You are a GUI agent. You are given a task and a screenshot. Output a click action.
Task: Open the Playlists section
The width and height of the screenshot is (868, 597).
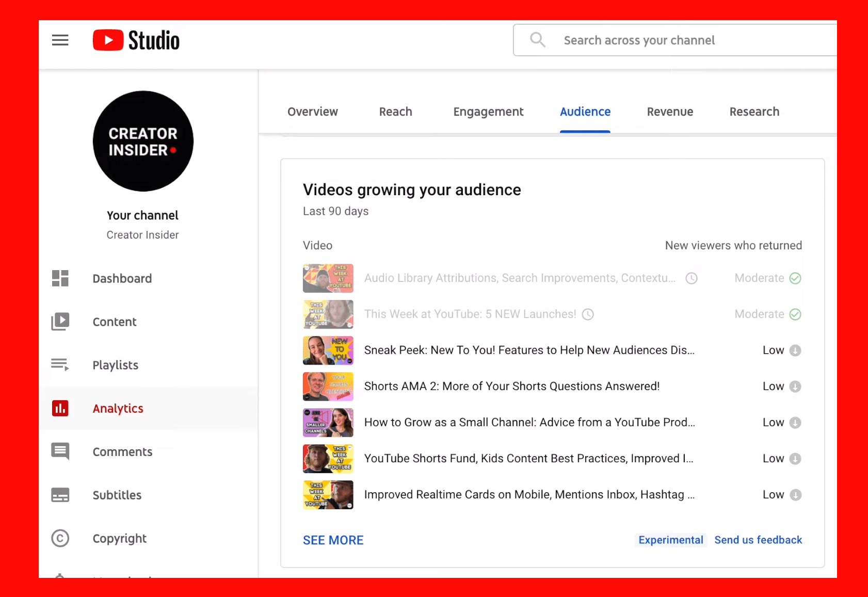coord(115,365)
